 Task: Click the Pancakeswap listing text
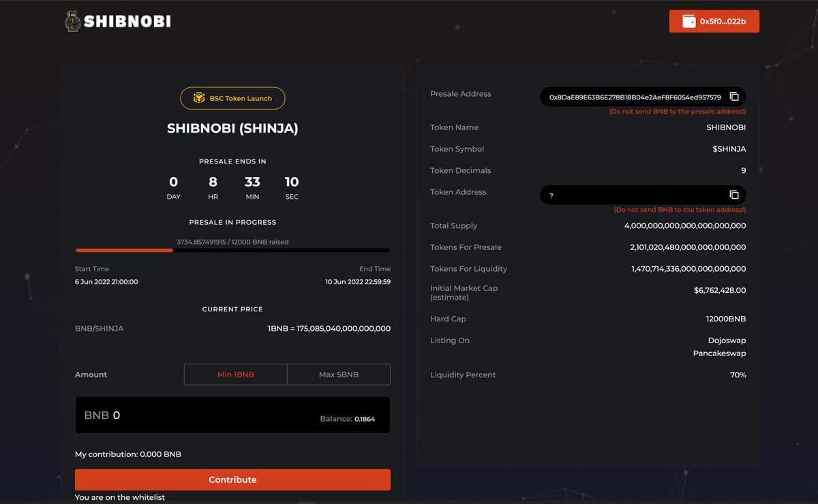coord(719,353)
